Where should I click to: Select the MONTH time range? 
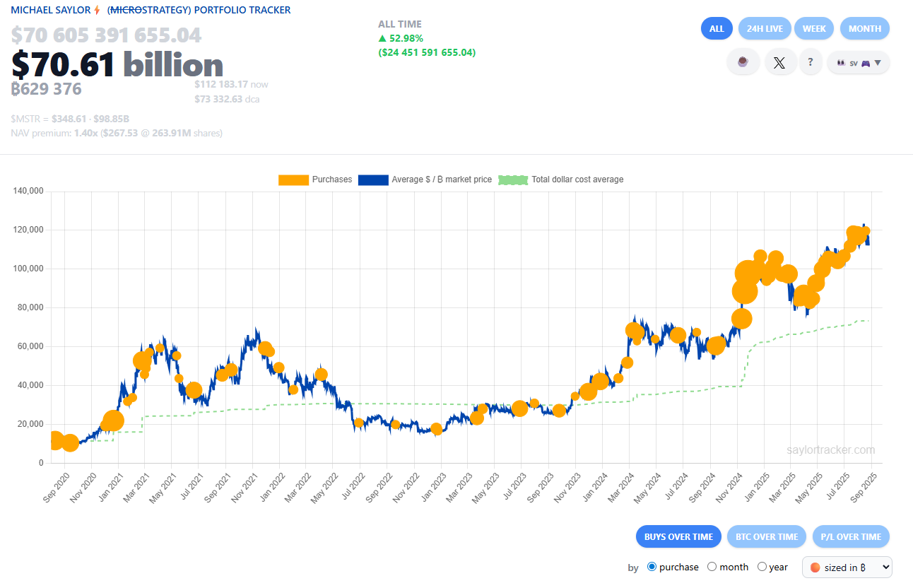[x=865, y=29]
